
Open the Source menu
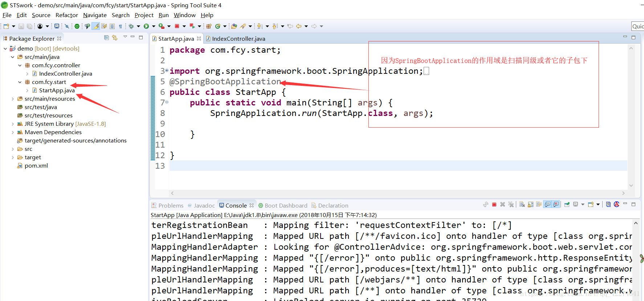coord(41,15)
